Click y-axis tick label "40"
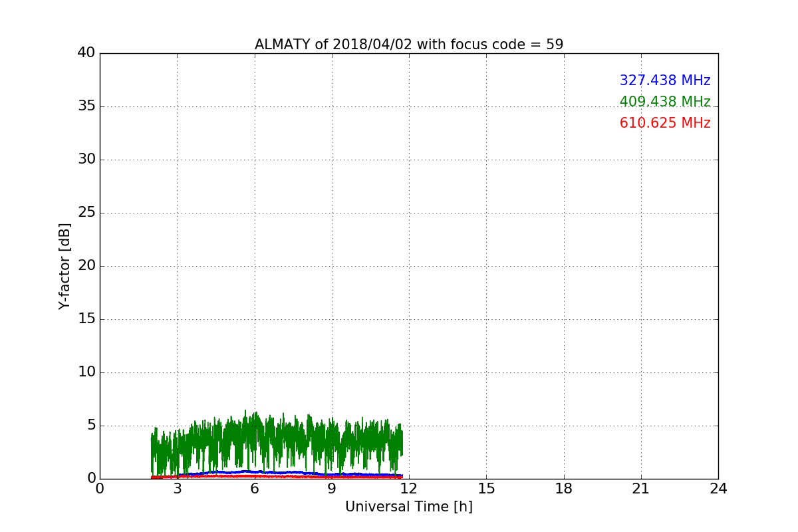This screenshot has height=532, width=798. [x=86, y=53]
